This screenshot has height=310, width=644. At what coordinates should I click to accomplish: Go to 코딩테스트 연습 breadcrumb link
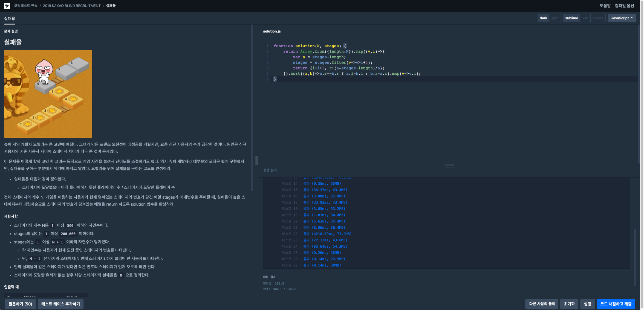tap(26, 6)
